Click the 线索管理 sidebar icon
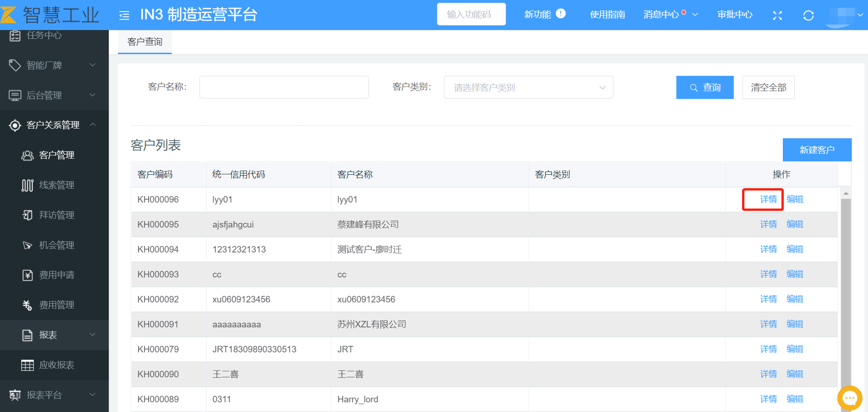Viewport: 868px width, 412px height. (28, 185)
